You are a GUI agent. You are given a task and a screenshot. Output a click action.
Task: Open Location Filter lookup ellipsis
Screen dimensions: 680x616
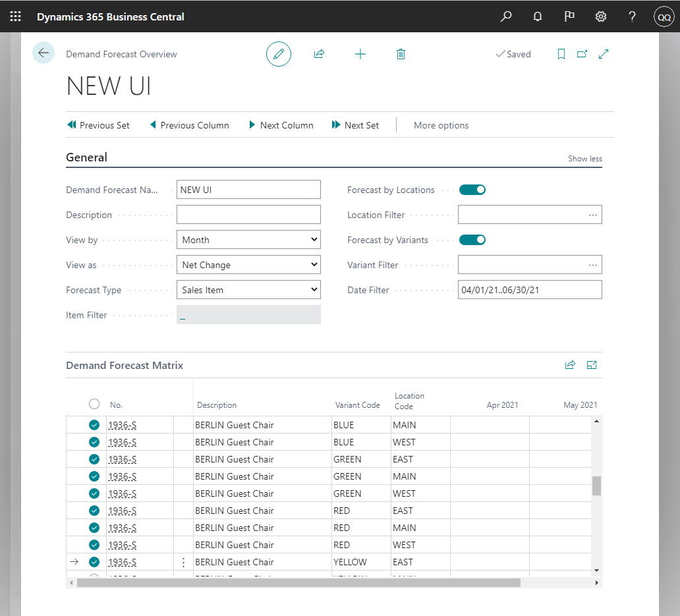593,215
